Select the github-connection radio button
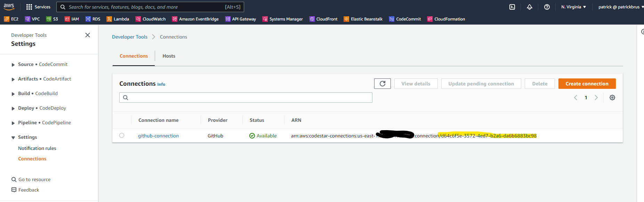The image size is (644, 202). 122,135
